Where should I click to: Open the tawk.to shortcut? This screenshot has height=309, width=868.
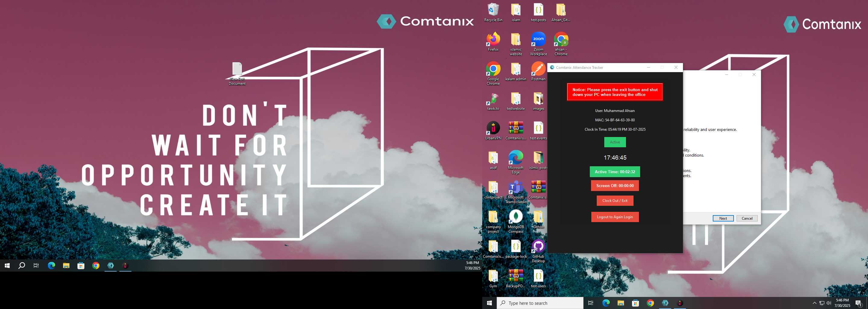point(493,101)
